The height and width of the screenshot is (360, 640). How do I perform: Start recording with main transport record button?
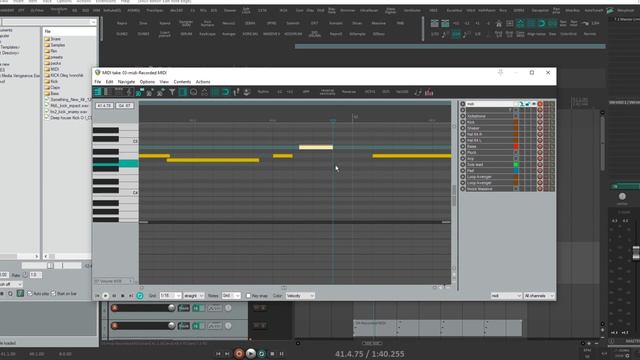pos(239,353)
